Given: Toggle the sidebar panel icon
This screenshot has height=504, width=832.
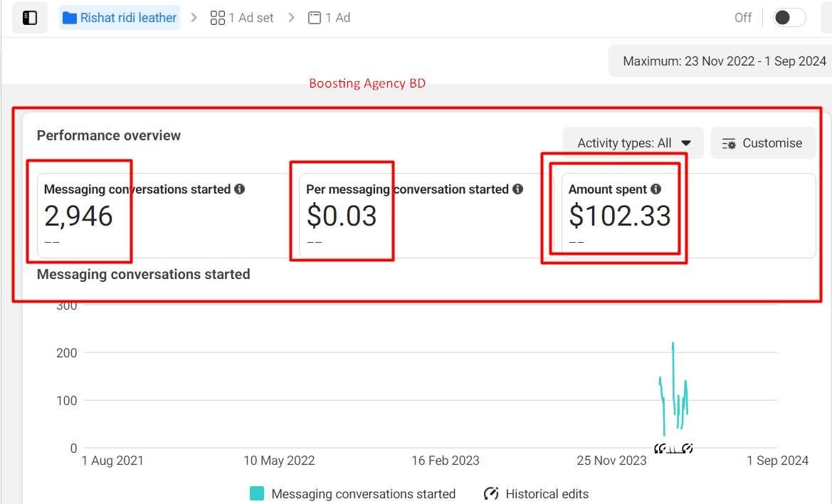Looking at the screenshot, I should pos(30,18).
